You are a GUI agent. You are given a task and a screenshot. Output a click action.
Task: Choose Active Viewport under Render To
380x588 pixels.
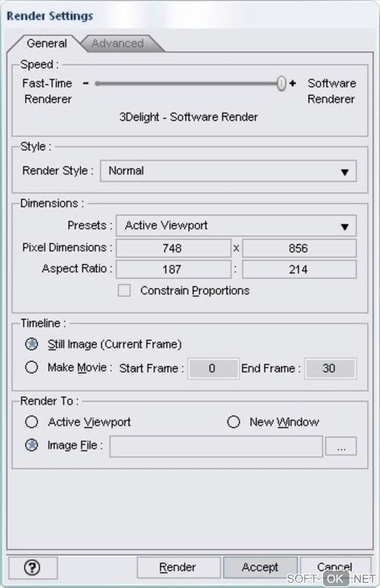click(32, 422)
